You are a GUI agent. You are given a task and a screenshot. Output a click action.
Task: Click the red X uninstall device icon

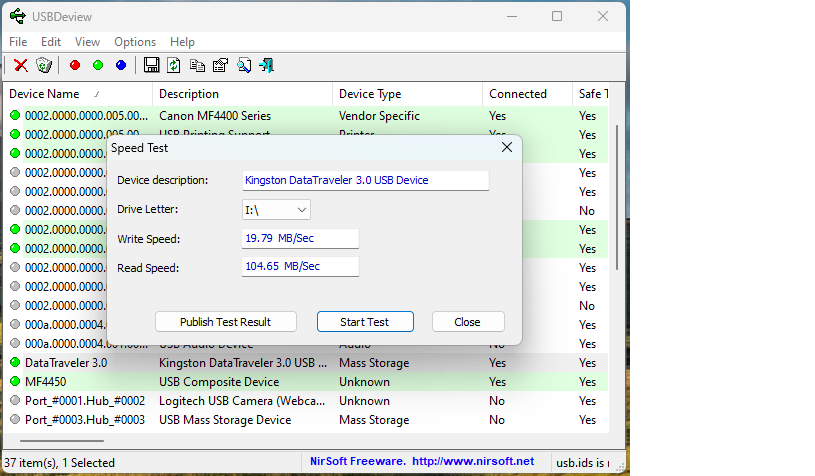point(21,65)
